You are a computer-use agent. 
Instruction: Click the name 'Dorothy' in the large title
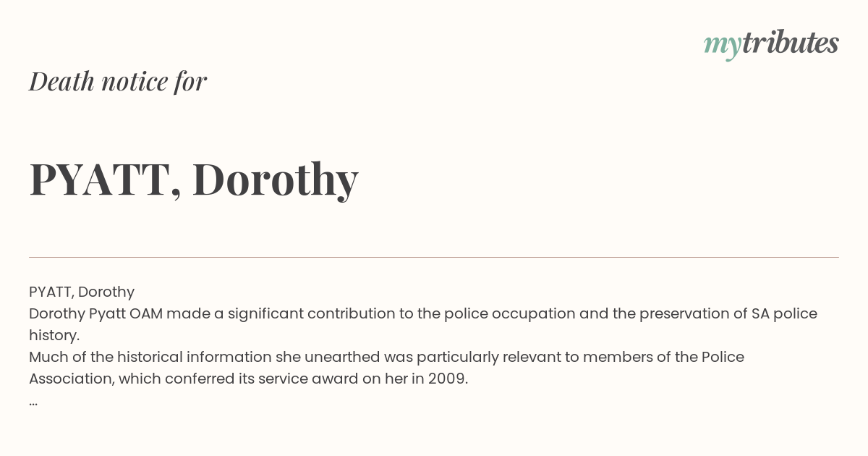[276, 180]
